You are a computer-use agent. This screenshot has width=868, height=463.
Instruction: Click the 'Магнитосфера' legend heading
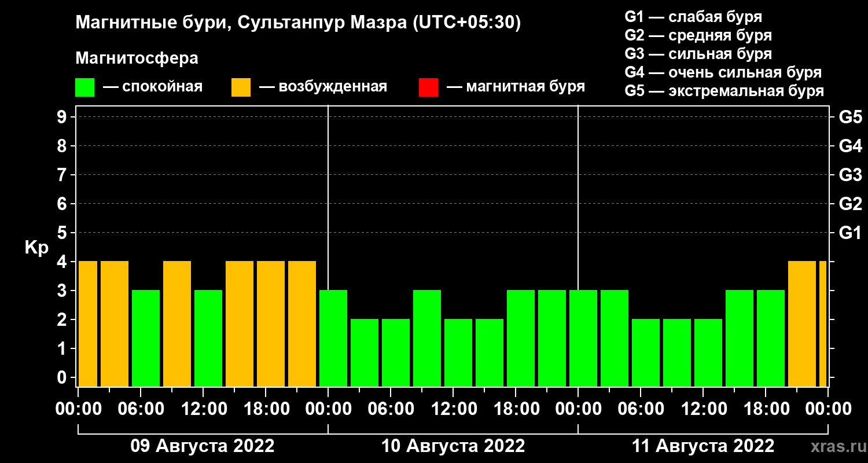tap(137, 58)
